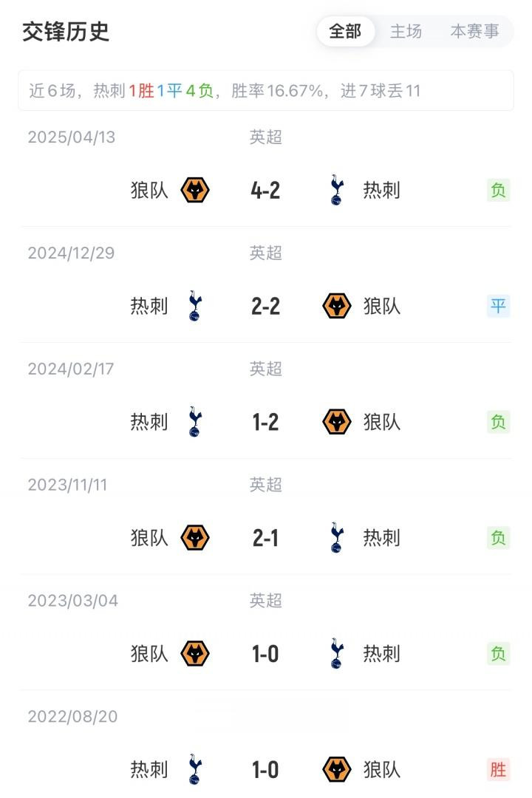
Task: Click 负 badge on 2025/04/13 match
Action: pos(498,190)
